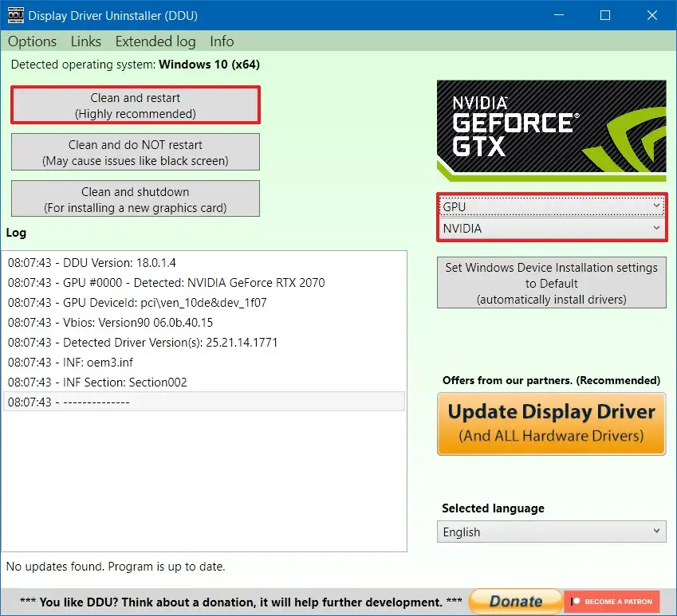Open the Options menu
Viewport: 677px width, 616px height.
click(31, 41)
